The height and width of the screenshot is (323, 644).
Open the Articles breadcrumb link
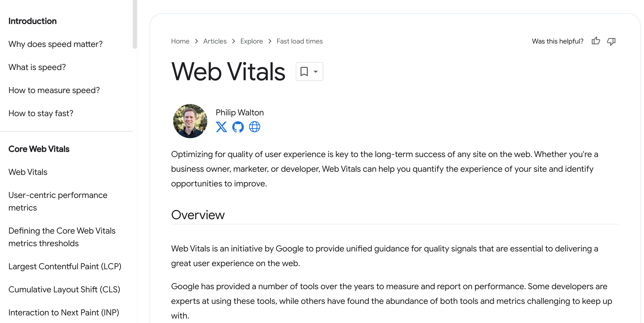click(215, 41)
